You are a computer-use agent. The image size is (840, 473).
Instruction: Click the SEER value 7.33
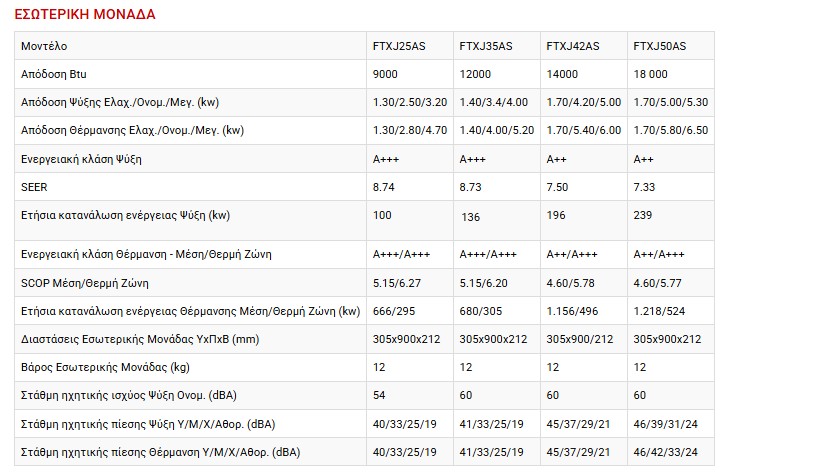pos(646,186)
